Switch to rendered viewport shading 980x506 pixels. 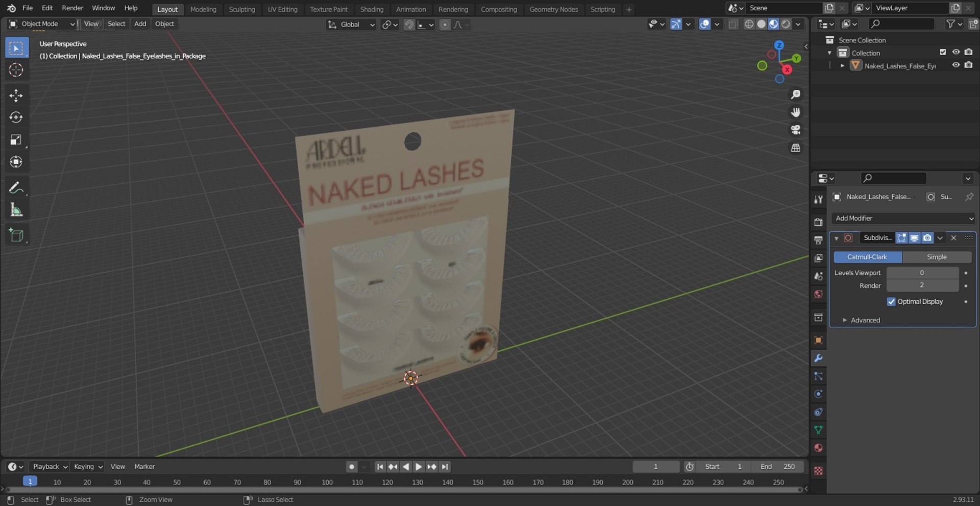click(x=786, y=24)
